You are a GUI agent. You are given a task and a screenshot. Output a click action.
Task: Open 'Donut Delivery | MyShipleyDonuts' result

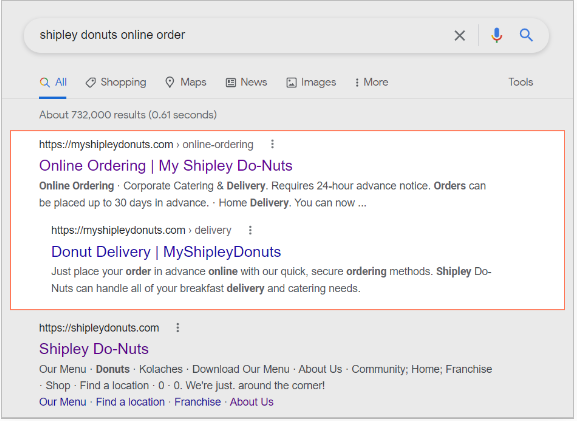166,252
